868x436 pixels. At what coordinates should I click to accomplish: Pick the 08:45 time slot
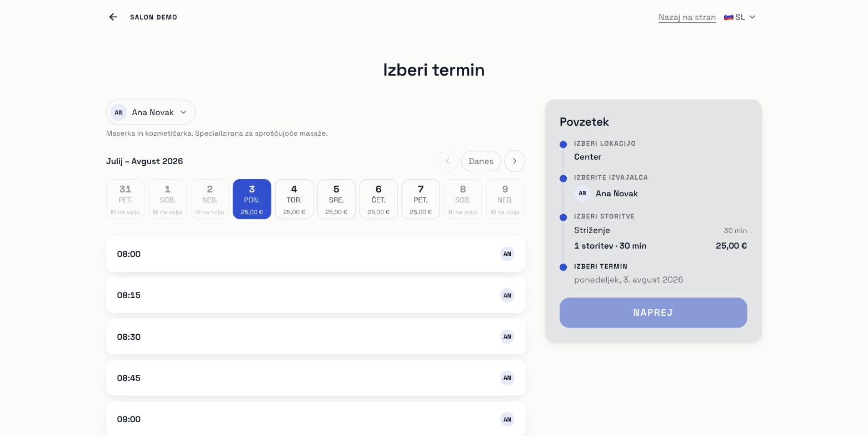coord(316,378)
